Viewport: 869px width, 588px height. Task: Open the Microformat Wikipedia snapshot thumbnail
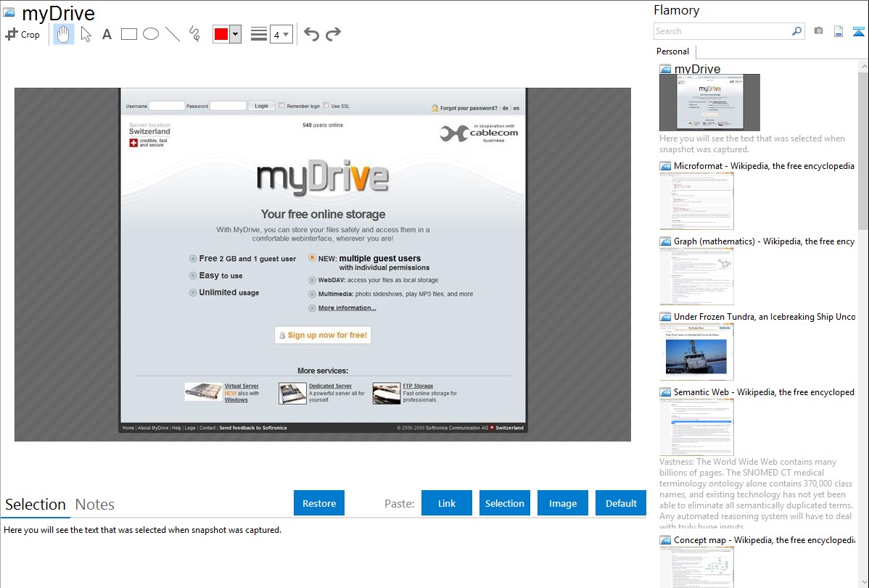click(x=696, y=201)
